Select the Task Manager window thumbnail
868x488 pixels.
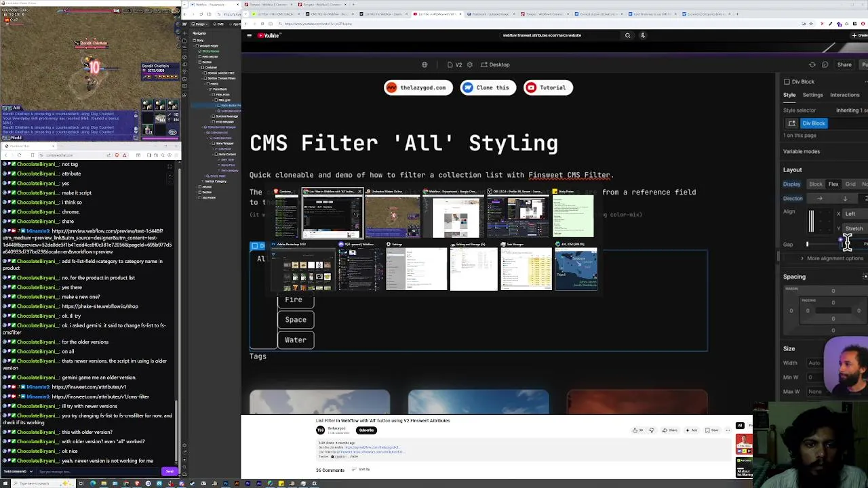(526, 266)
